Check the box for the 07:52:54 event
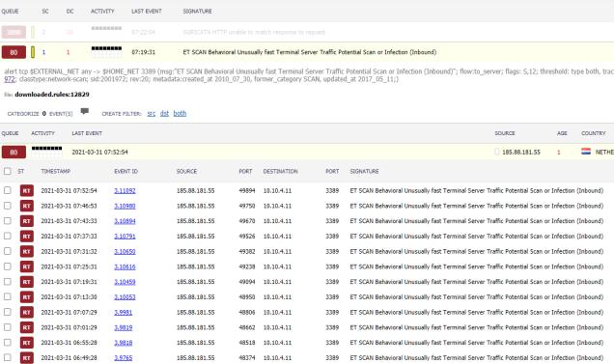The image size is (614, 364). (x=8, y=190)
